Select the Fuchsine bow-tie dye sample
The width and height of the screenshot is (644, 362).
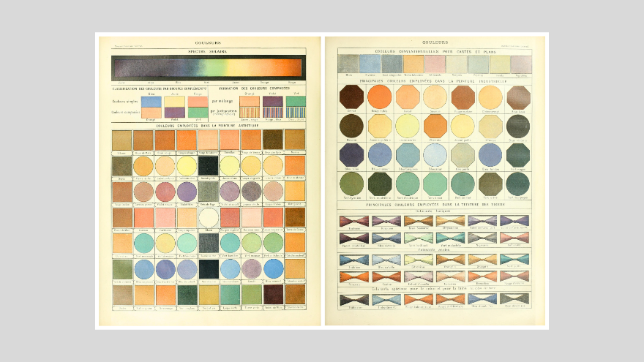(354, 221)
